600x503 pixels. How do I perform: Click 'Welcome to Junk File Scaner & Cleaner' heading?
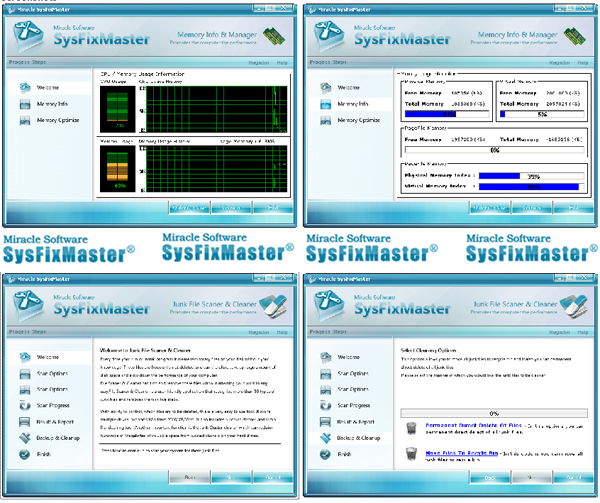(x=145, y=350)
